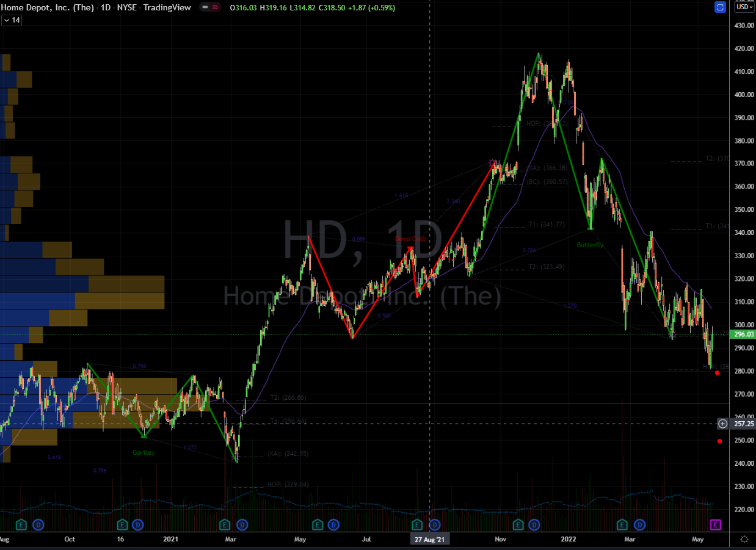Viewport: 756px width, 550px height.
Task: Open the purple upcoming earnings marker
Action: [716, 524]
